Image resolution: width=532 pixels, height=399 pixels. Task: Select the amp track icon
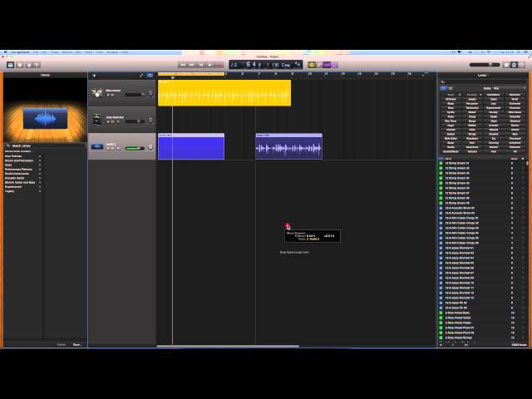pos(97,120)
